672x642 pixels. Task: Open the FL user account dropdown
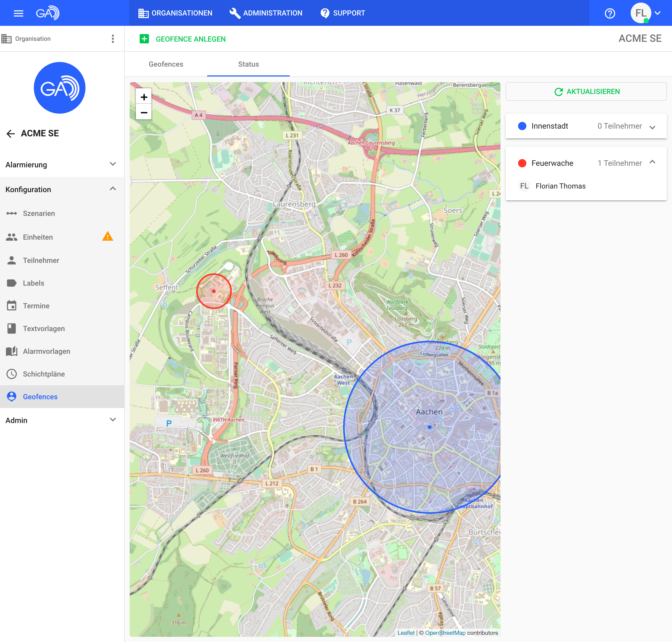click(657, 13)
